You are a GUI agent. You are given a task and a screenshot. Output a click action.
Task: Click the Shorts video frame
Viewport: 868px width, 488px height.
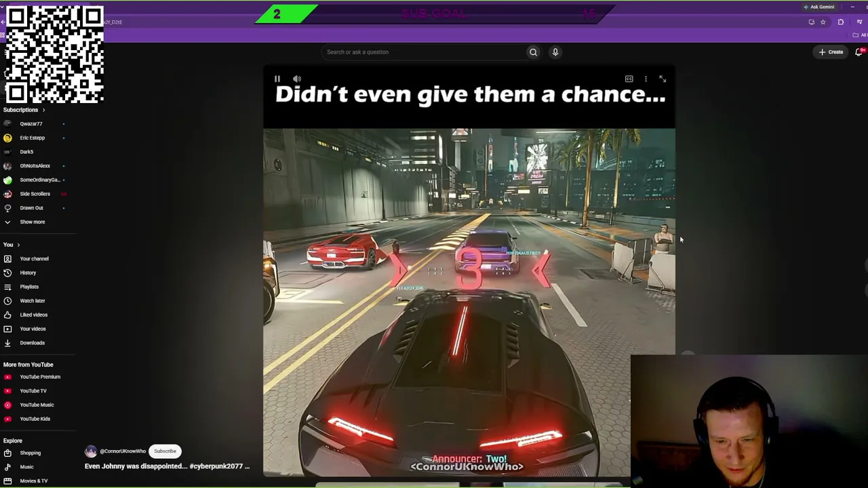coord(469,271)
